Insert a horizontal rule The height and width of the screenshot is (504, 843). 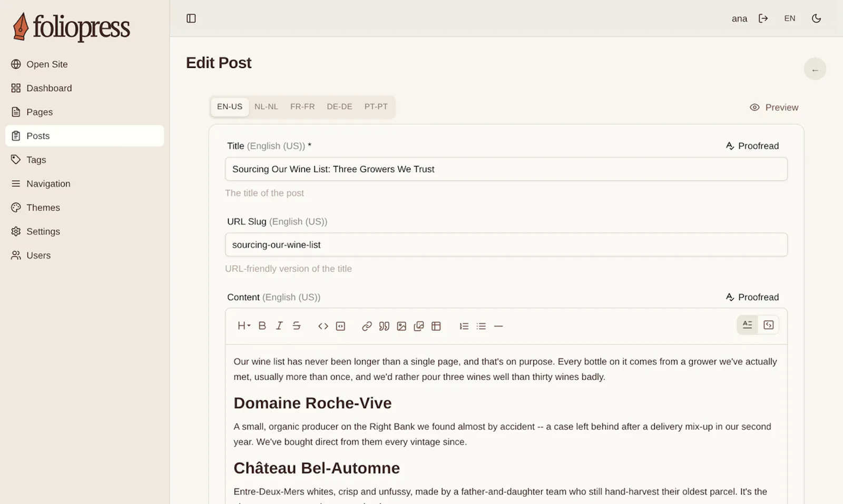click(x=498, y=326)
